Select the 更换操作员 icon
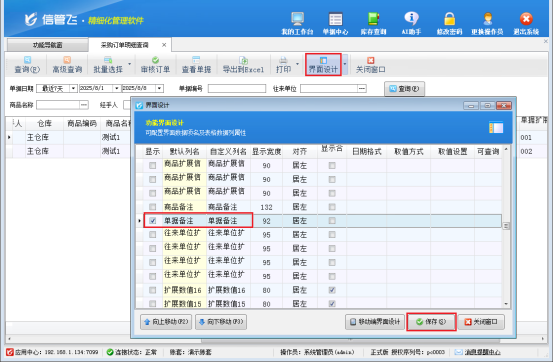The image size is (554, 362). [x=487, y=23]
